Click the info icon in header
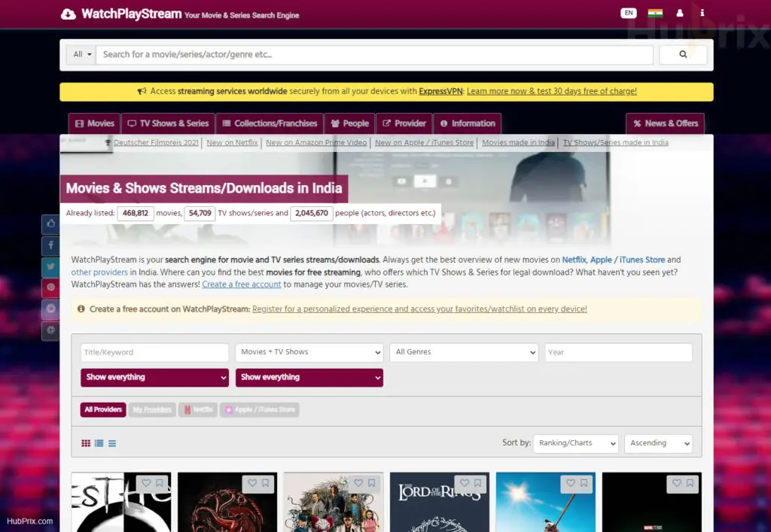Image resolution: width=771 pixels, height=532 pixels. 702,14
